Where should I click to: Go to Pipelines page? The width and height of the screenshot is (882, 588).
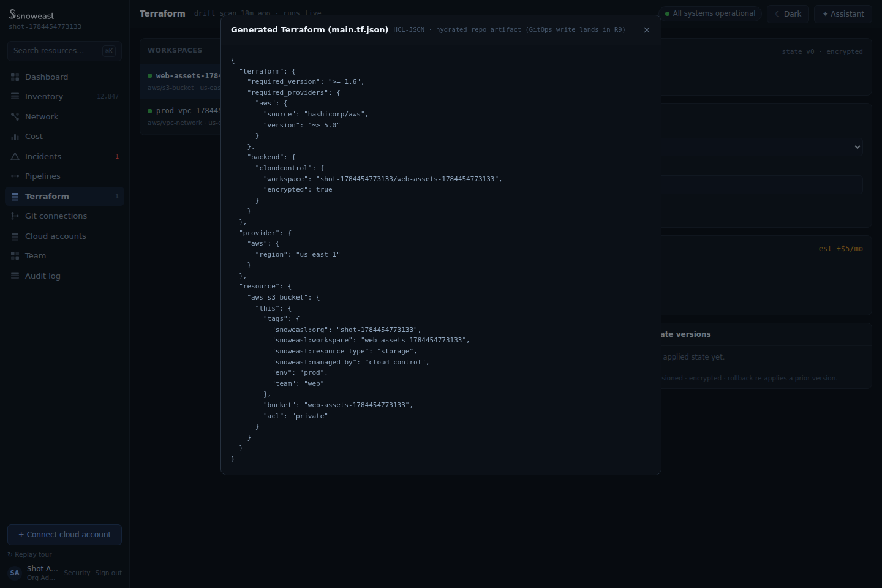point(64,176)
